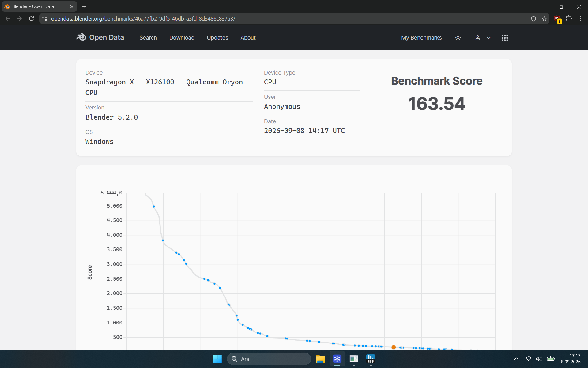Image resolution: width=588 pixels, height=368 pixels.
Task: Bookmark this page with star icon
Action: [x=544, y=19]
